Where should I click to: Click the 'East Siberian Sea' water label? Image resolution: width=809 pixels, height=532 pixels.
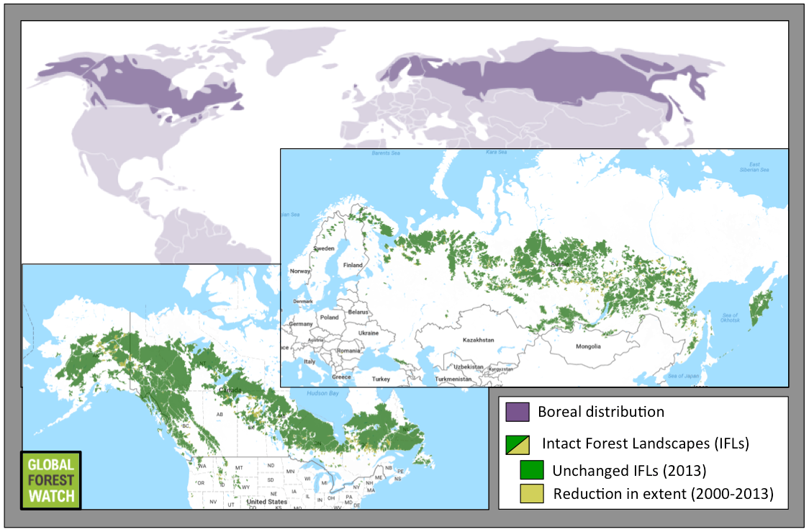click(x=754, y=167)
